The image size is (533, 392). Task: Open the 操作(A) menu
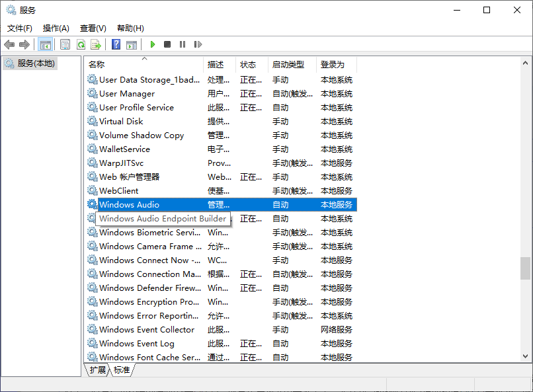click(56, 28)
